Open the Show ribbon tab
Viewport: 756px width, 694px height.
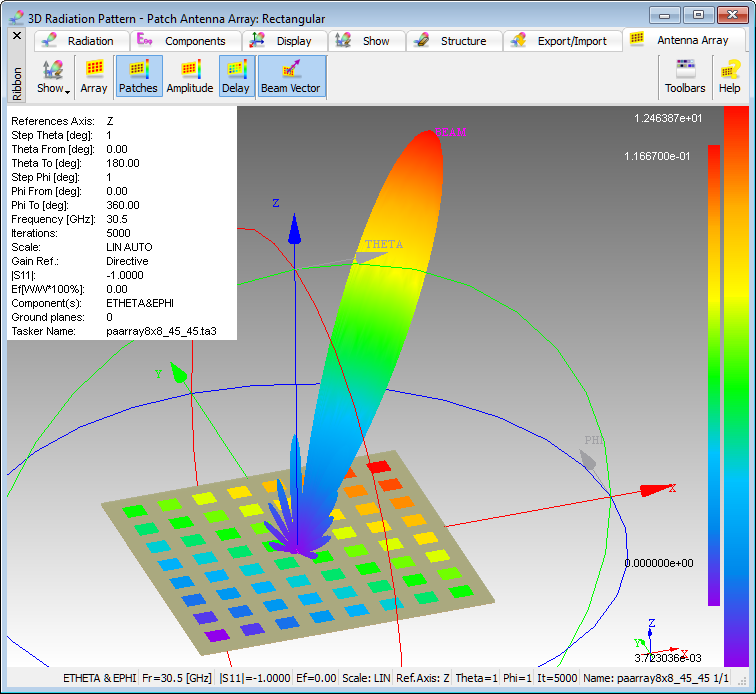(366, 41)
